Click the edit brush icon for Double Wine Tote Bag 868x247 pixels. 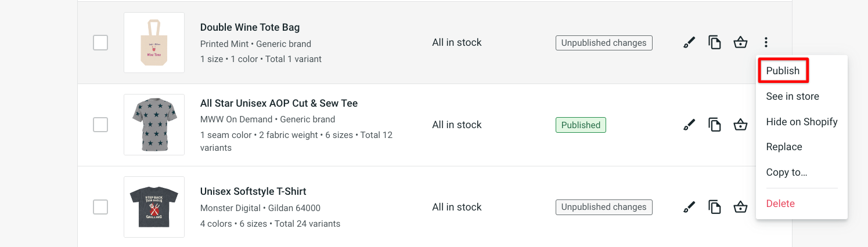[689, 42]
